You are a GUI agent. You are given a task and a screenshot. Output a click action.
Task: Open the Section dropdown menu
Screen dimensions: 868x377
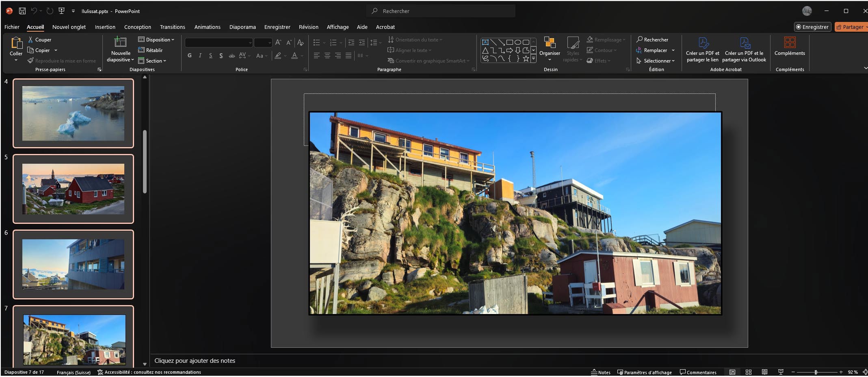click(152, 61)
